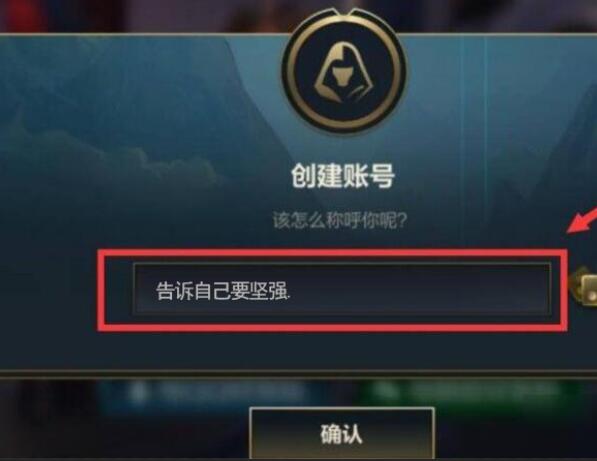Screen dimensions: 597x461
Task: Click the dialog's golden bottom border line
Action: (x=298, y=373)
